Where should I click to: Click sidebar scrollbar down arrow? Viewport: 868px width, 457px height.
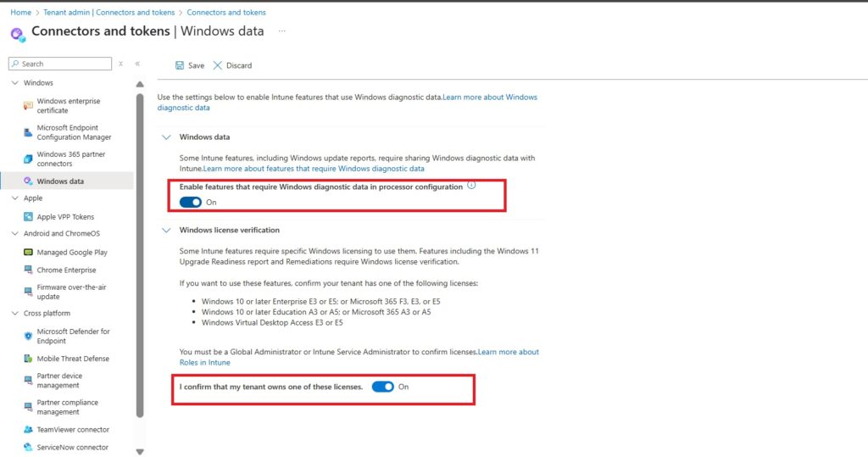tap(140, 452)
